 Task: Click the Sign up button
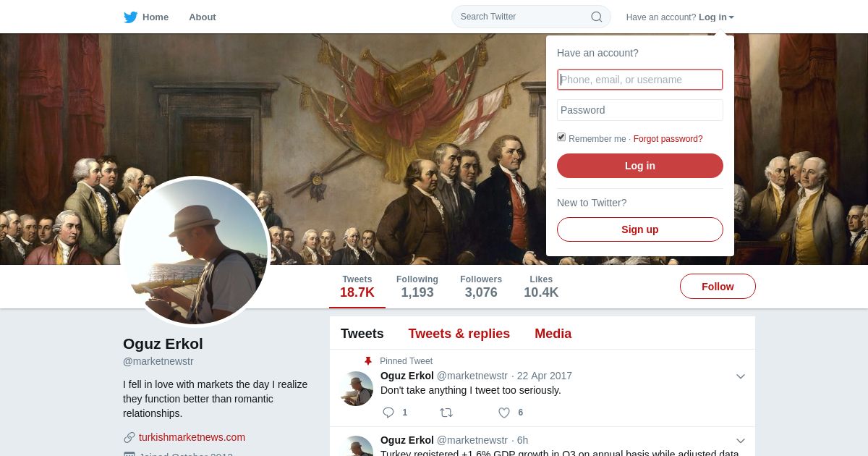coord(640,229)
